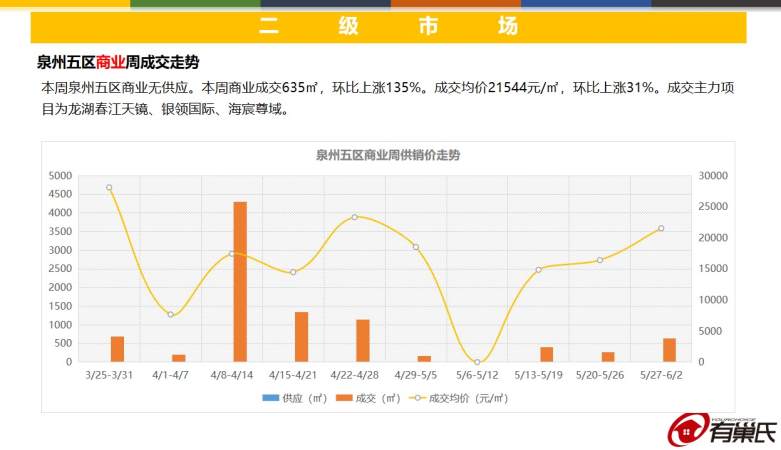Click the 5/6-5/12 zero price marker
The height and width of the screenshot is (450, 781).
pyautogui.click(x=477, y=362)
